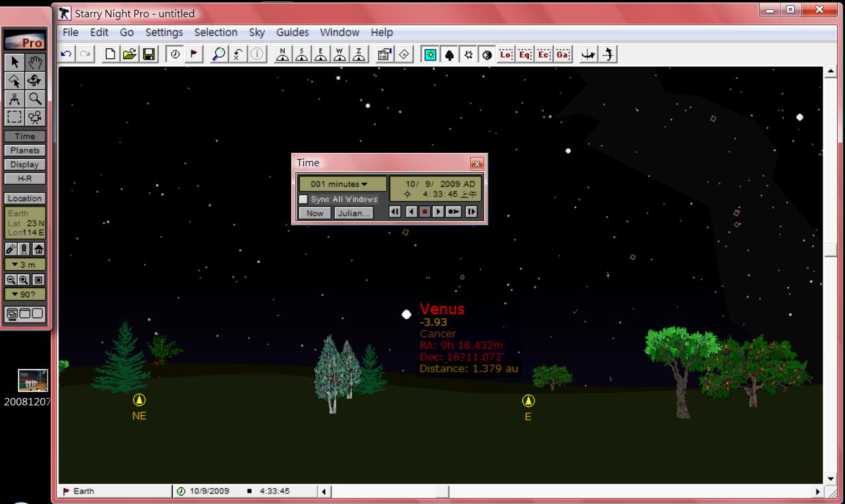Choose the angular separation compass tool

(x=15, y=99)
